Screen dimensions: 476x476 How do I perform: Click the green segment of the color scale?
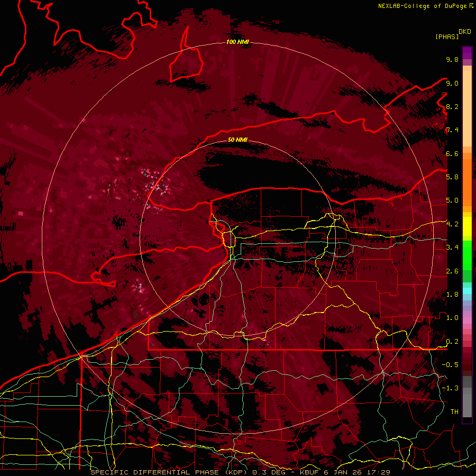(467, 255)
